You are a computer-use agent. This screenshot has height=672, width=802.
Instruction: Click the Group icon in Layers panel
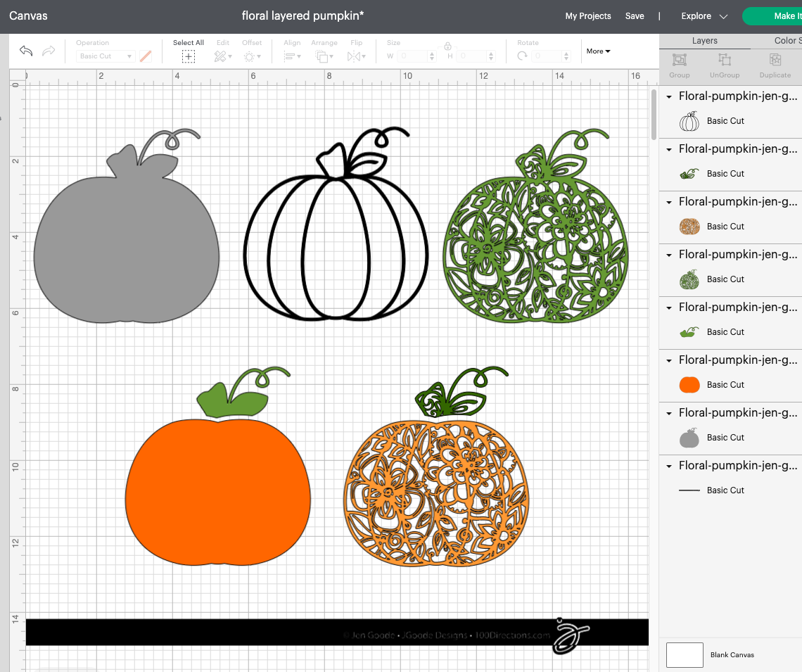pos(679,61)
